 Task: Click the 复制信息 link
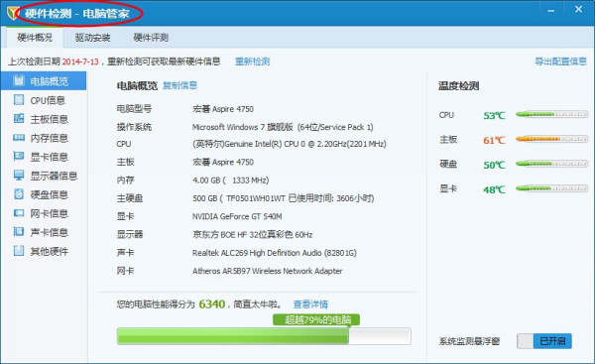(179, 85)
